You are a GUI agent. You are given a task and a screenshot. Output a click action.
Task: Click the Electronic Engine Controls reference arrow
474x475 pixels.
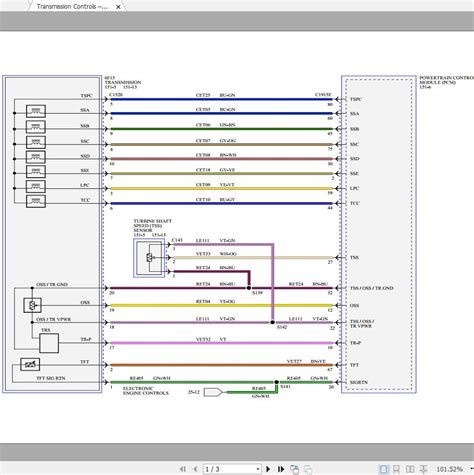pos(213,392)
